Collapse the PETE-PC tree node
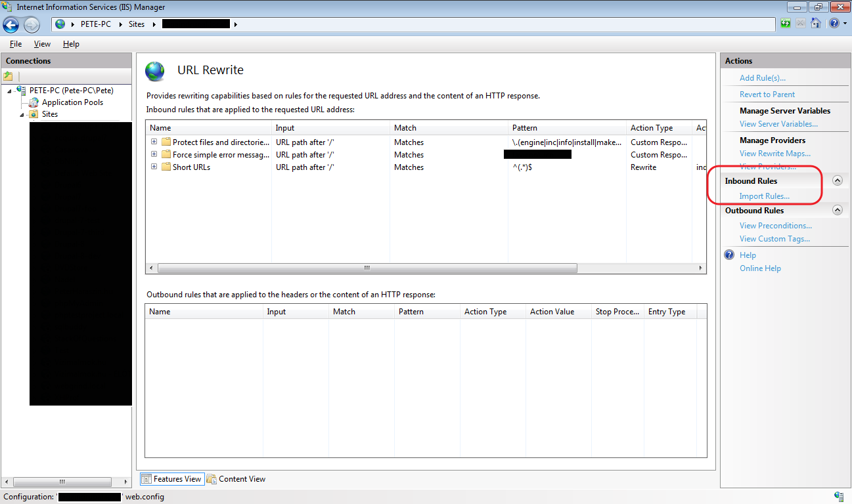The height and width of the screenshot is (504, 852). (10, 91)
